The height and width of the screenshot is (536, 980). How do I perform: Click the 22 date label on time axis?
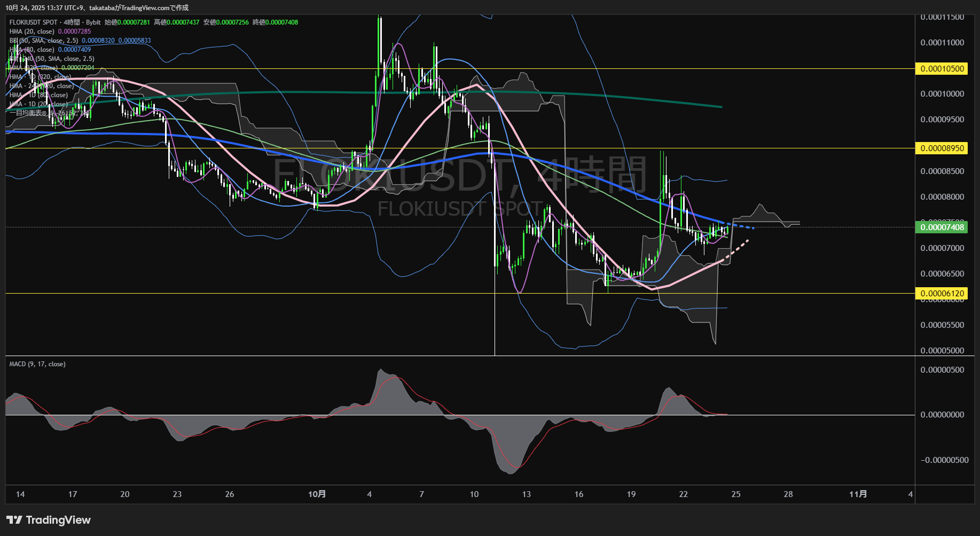point(683,494)
